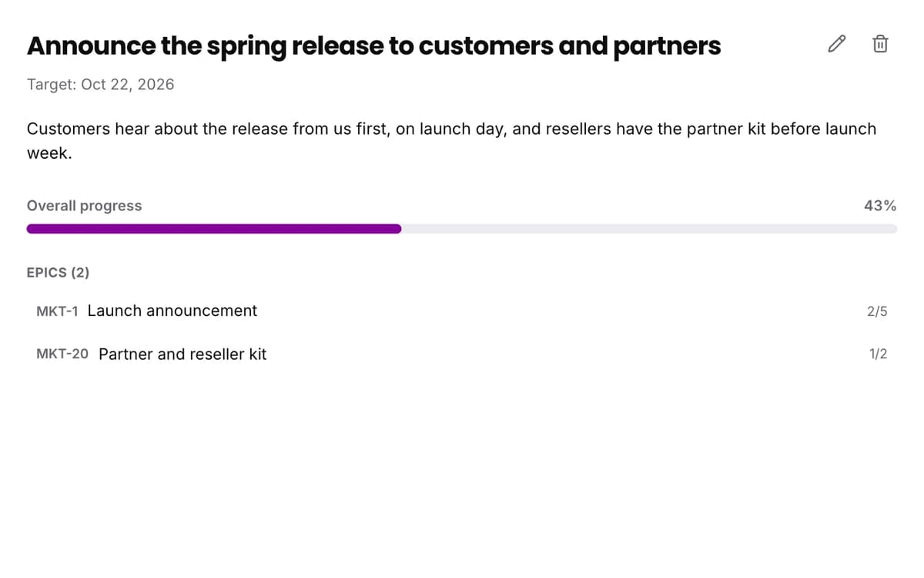Click the pencil edit icon
This screenshot has width=924, height=578.
coord(836,44)
